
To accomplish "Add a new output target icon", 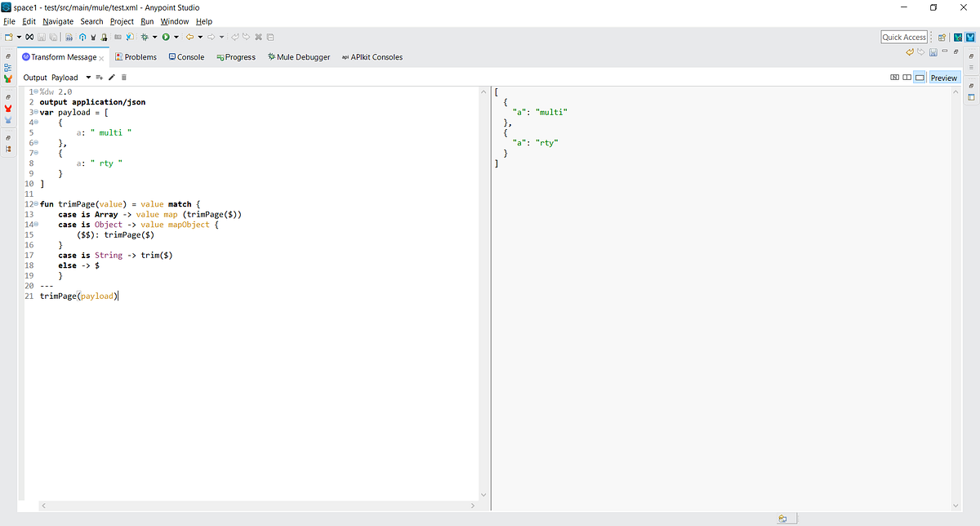I will click(100, 77).
